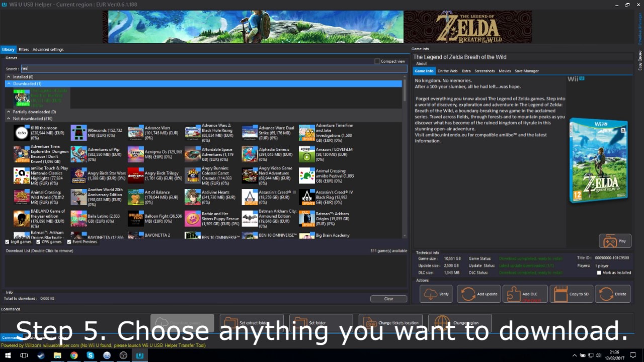This screenshot has height=362, width=644.
Task: Open the Extra tab
Action: [466, 71]
